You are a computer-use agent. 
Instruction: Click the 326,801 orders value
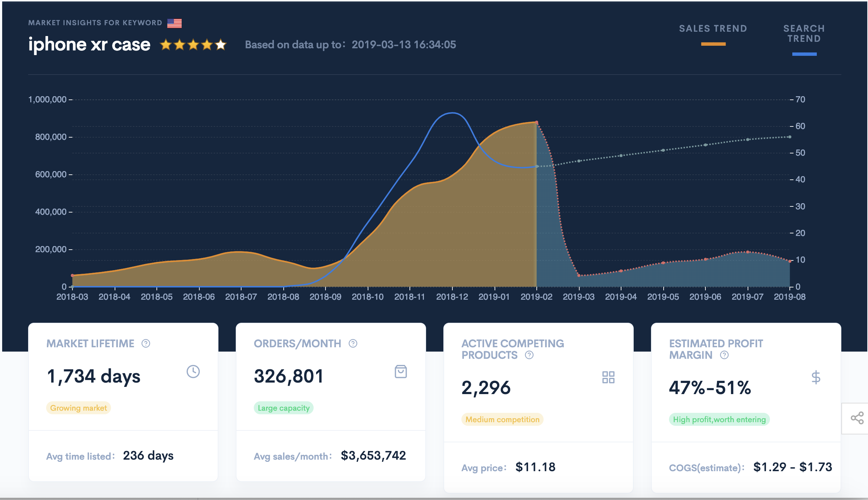289,376
